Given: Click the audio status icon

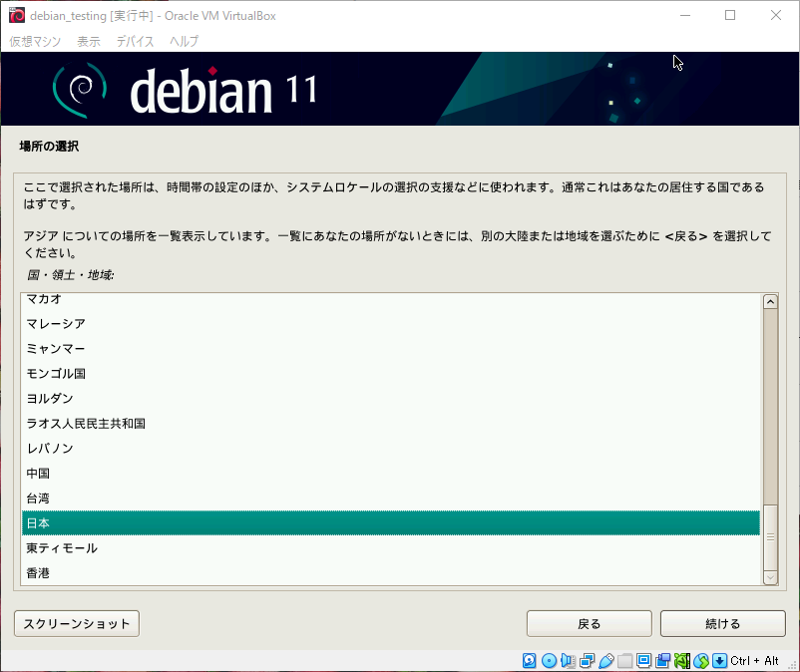Looking at the screenshot, I should tap(568, 661).
